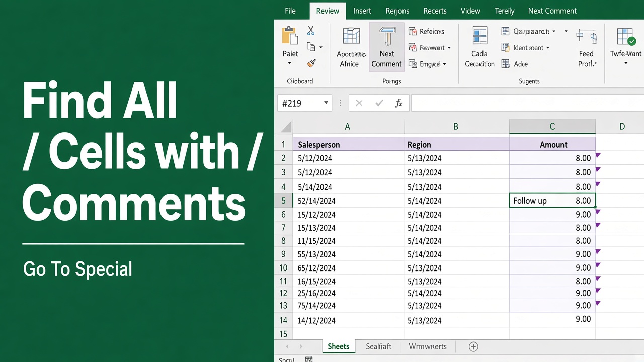
Task: Select the Follow up cell in column C
Action: (552, 201)
